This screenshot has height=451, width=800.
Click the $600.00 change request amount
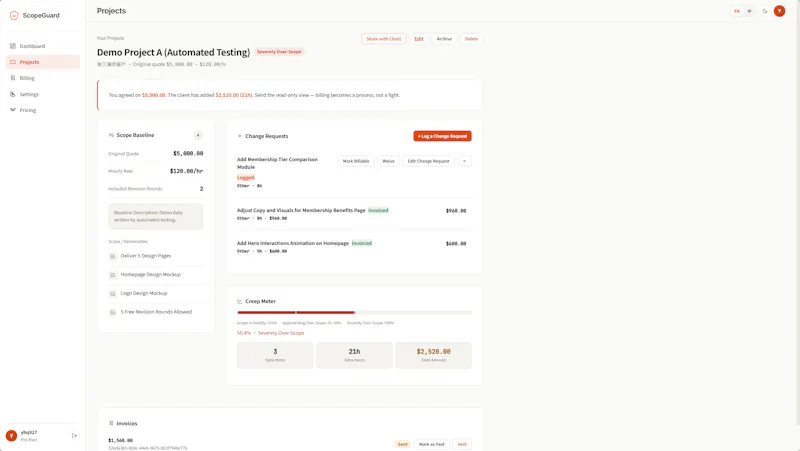click(x=456, y=244)
